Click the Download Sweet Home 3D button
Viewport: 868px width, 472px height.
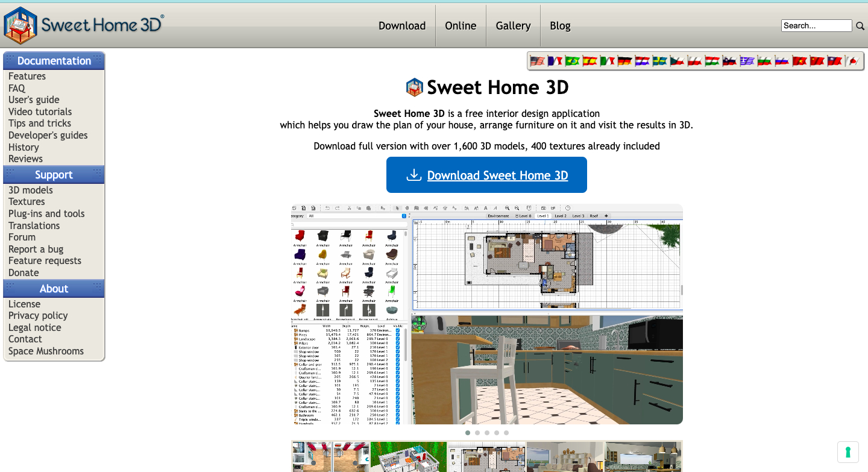point(486,175)
